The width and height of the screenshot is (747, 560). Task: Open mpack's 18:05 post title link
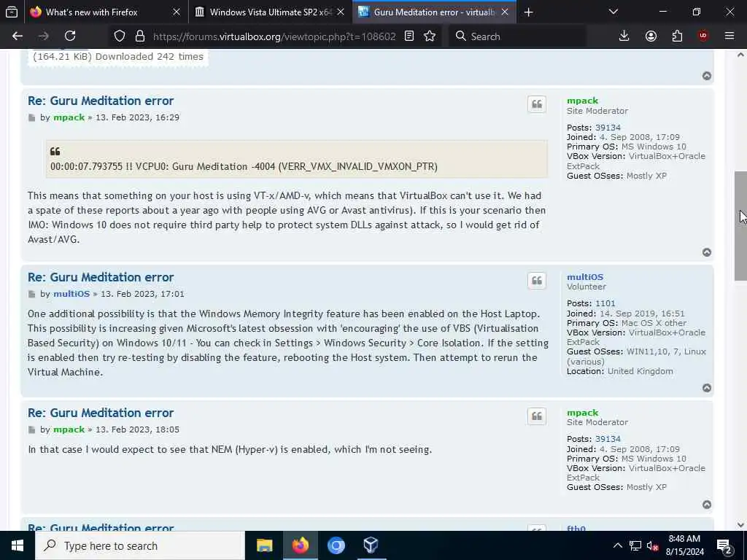coord(101,413)
